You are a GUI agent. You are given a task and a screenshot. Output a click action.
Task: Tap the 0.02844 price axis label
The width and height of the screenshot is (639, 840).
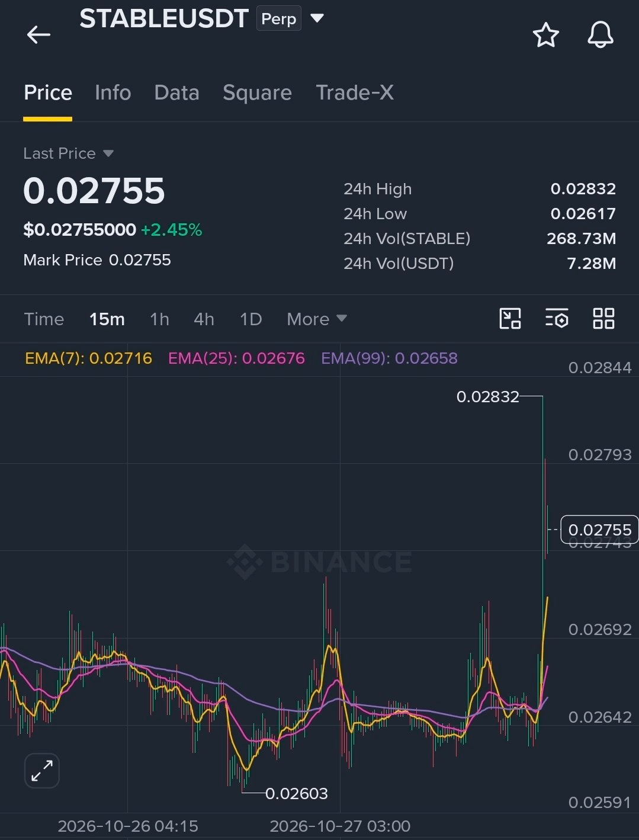pyautogui.click(x=600, y=368)
